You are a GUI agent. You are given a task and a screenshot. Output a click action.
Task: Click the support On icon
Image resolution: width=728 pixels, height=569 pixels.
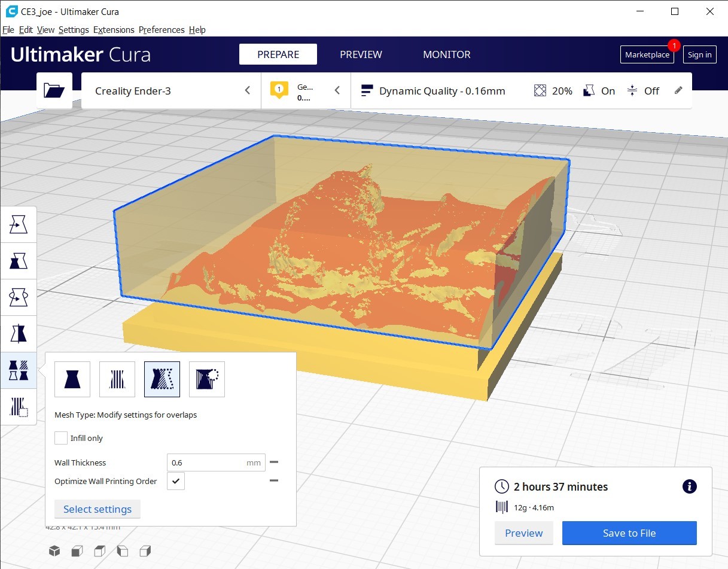click(589, 91)
